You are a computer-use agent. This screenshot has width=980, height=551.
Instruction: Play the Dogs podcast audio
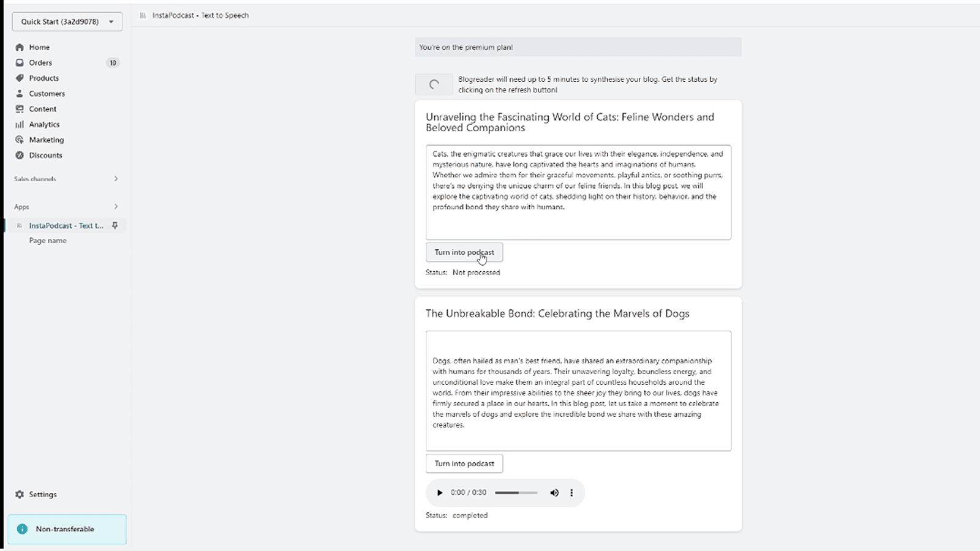pyautogui.click(x=439, y=493)
